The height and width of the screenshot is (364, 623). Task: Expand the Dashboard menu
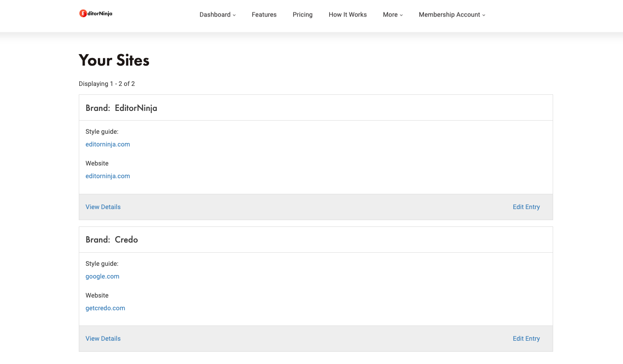pyautogui.click(x=217, y=14)
